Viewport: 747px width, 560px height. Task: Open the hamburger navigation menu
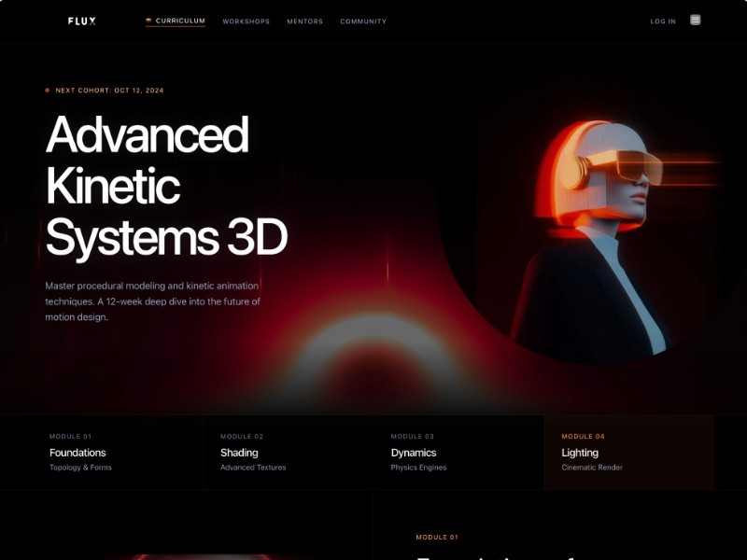click(695, 18)
